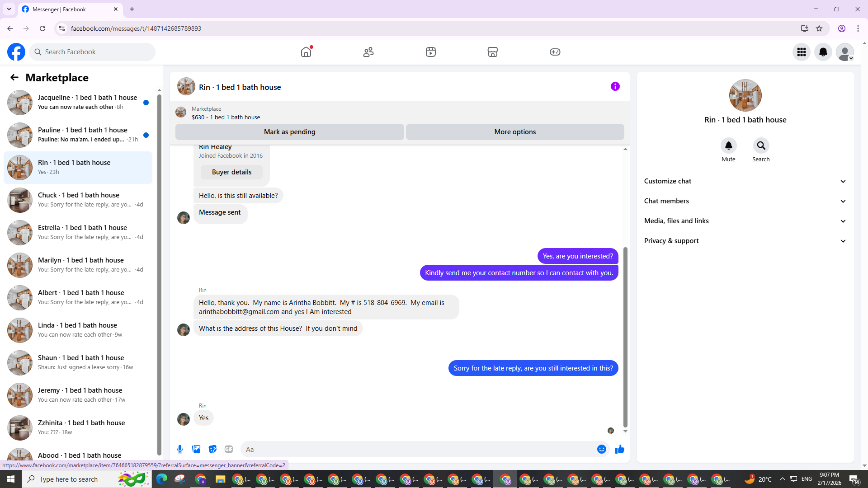Open the Marketplace tab in top navigation
868x488 pixels.
point(492,52)
